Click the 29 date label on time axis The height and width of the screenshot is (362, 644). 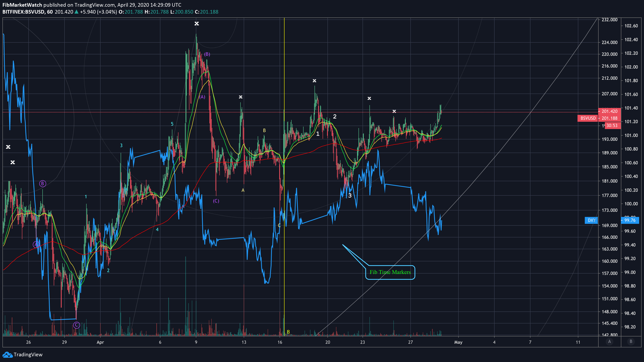point(64,342)
